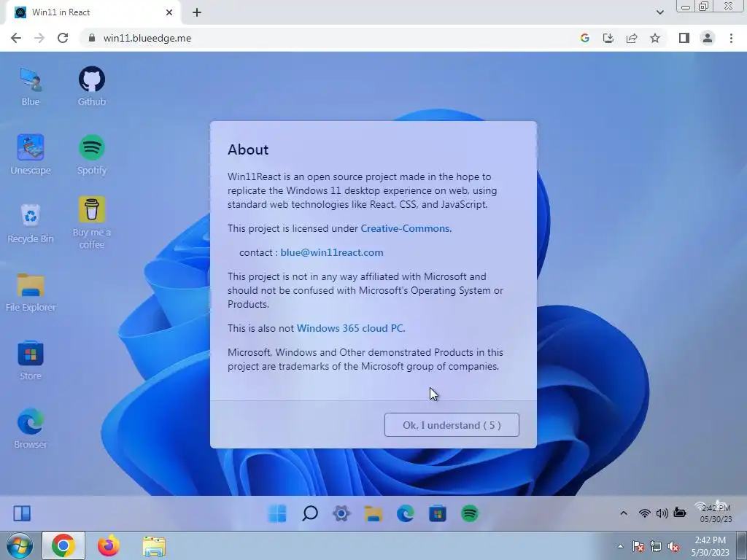Expand hidden icons chevron in Win11 tray
The width and height of the screenshot is (747, 560).
pyautogui.click(x=624, y=513)
